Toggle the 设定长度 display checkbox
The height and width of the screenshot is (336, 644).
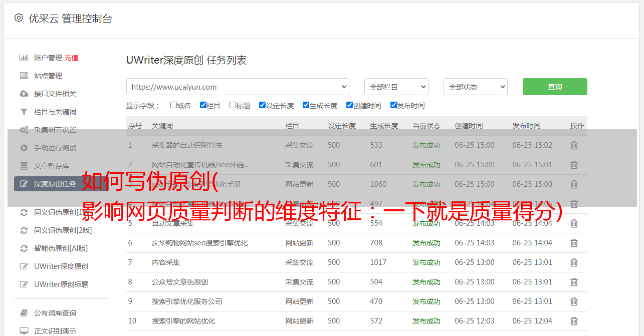coord(262,105)
